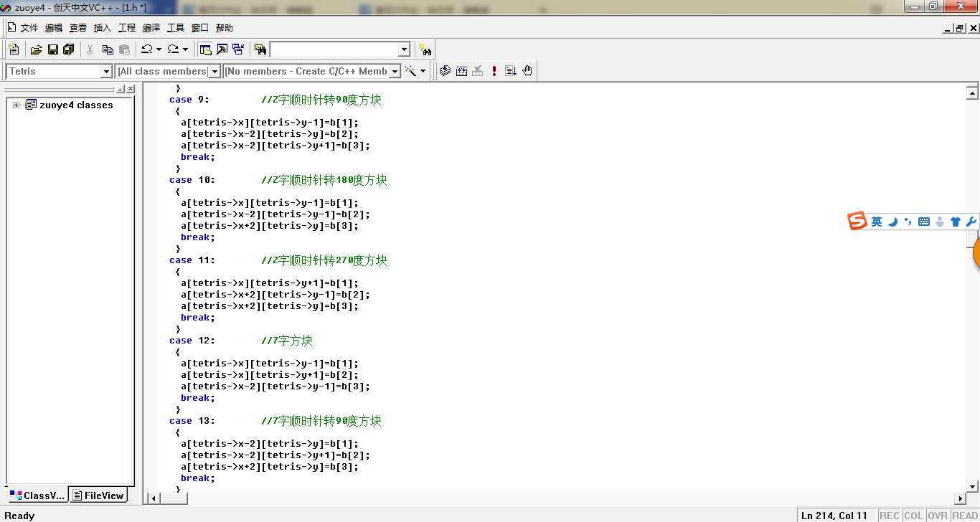Viewport: 980px width, 522px height.
Task: Open the No members combo dropdown
Action: pos(395,71)
